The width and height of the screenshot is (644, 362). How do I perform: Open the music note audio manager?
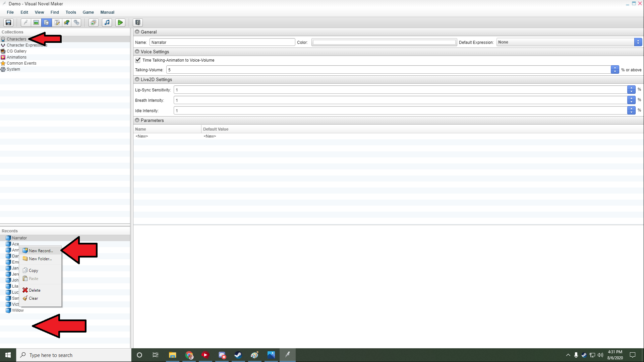pos(107,22)
